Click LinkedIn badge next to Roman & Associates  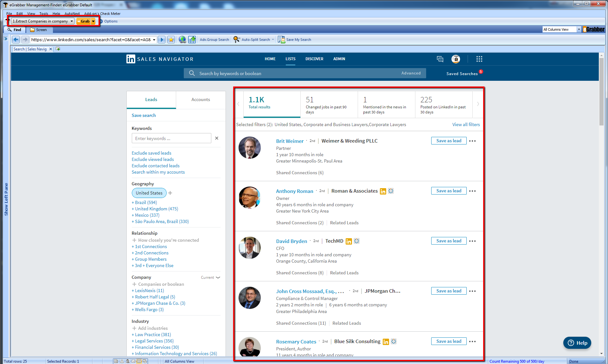point(383,191)
